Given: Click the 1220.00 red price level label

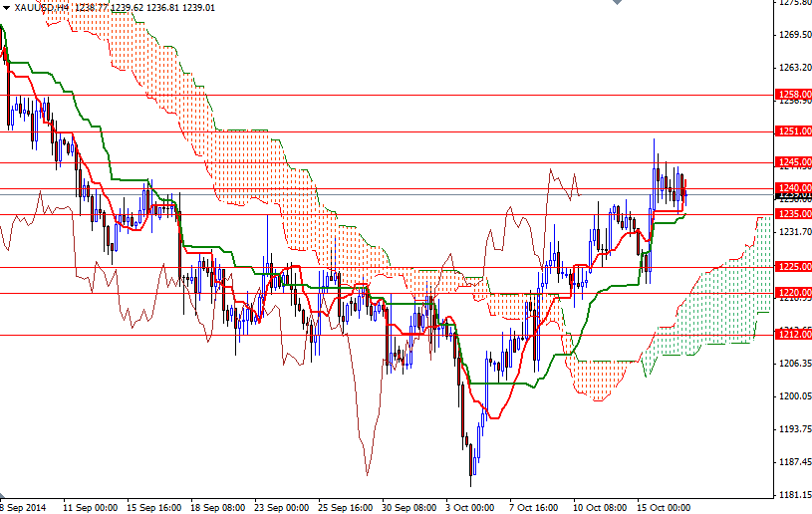Looking at the screenshot, I should pyautogui.click(x=793, y=293).
